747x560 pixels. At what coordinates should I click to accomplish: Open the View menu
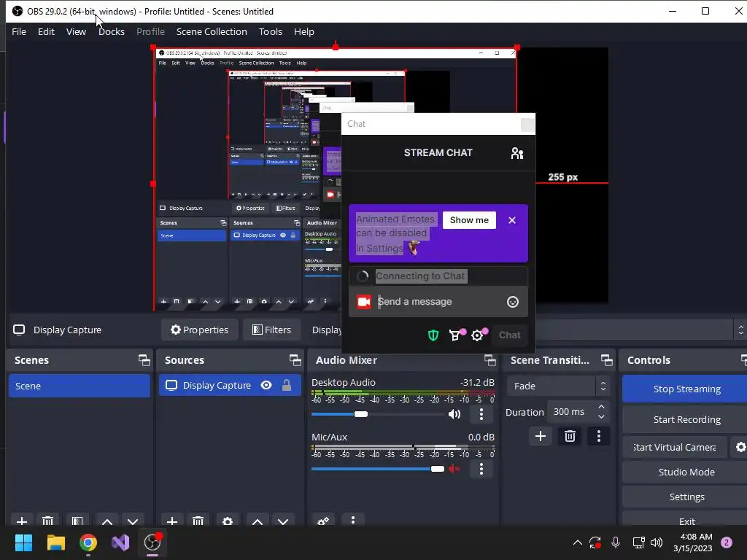pyautogui.click(x=76, y=31)
